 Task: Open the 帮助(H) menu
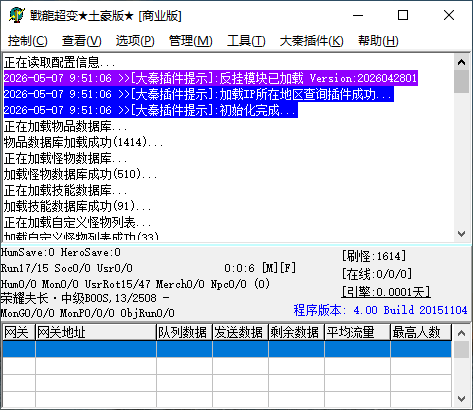pos(378,41)
